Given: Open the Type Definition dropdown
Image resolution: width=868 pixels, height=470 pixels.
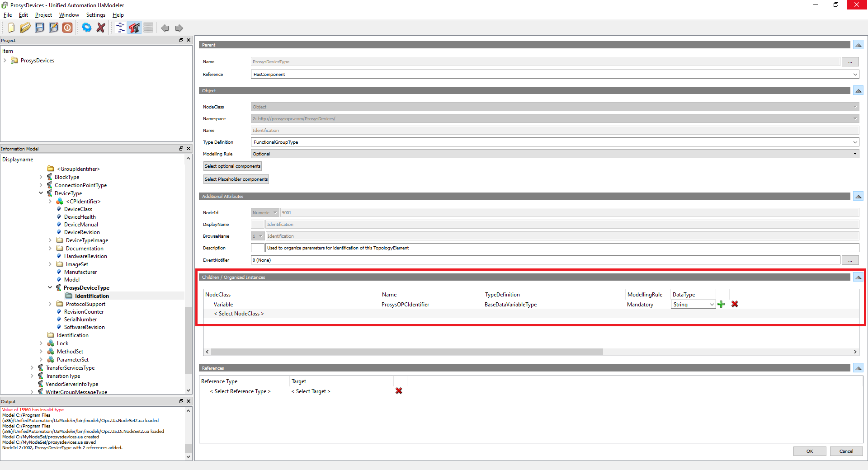Looking at the screenshot, I should click(x=855, y=142).
